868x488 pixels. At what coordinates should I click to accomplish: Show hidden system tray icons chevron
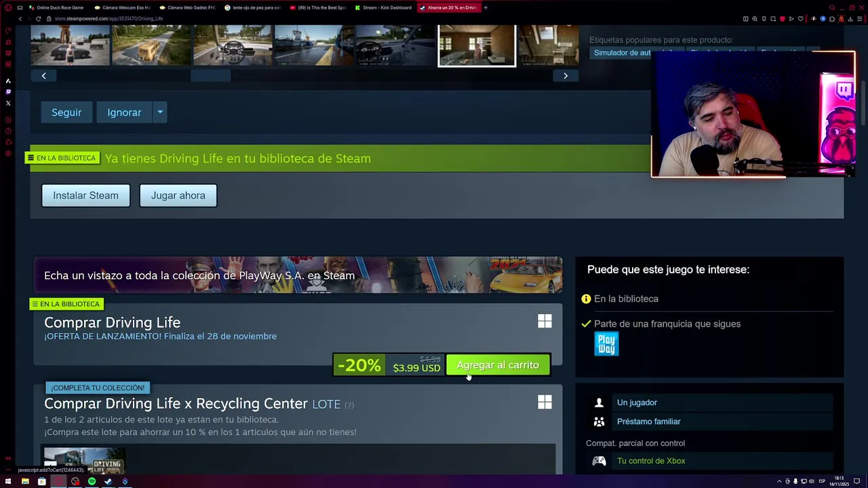(x=779, y=481)
